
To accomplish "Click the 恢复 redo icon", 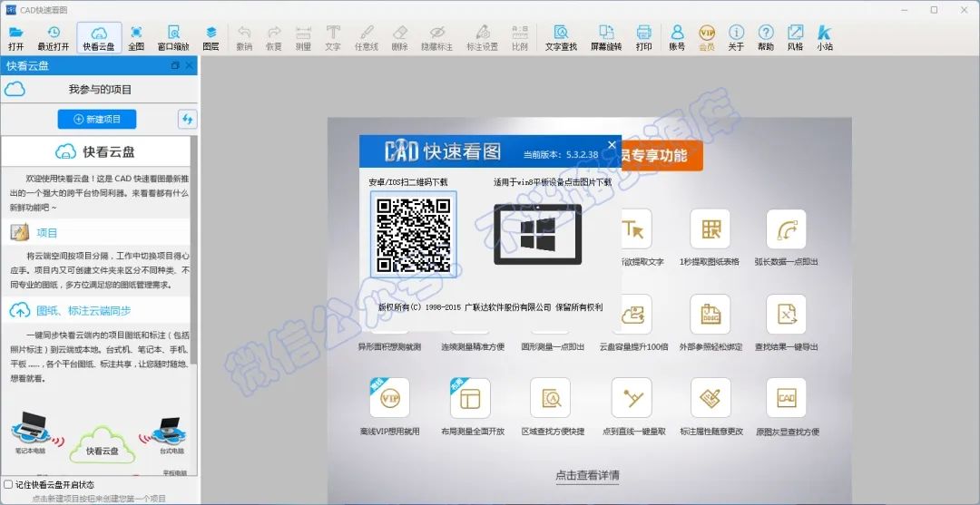I will coord(274,38).
